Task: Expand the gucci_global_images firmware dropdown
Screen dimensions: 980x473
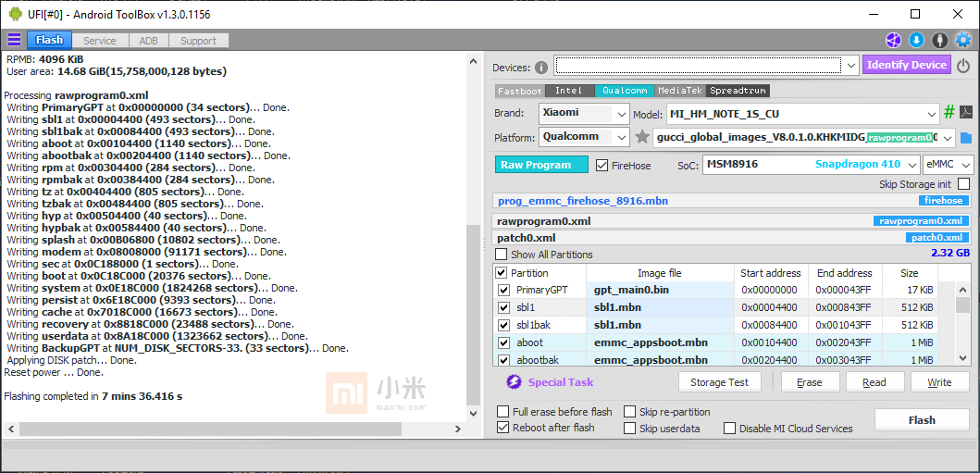Action: (949, 138)
